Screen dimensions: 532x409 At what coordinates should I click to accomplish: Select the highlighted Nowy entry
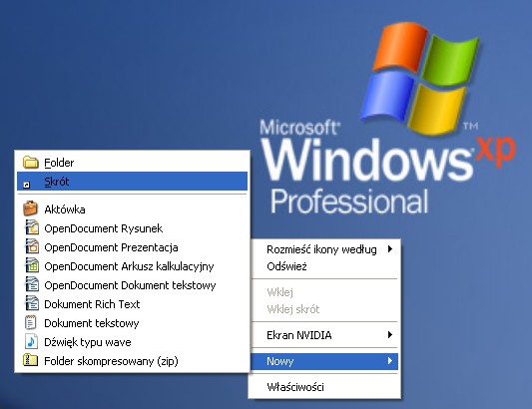[324, 361]
